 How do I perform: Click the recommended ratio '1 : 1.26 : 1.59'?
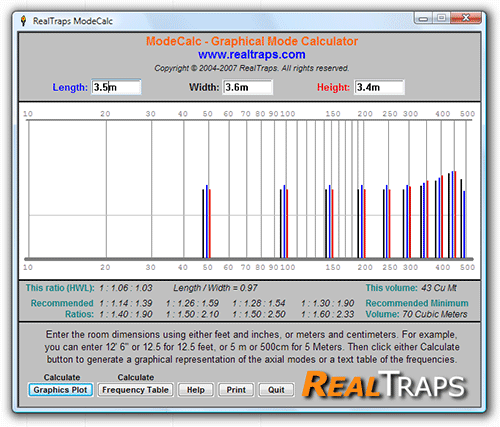[192, 303]
